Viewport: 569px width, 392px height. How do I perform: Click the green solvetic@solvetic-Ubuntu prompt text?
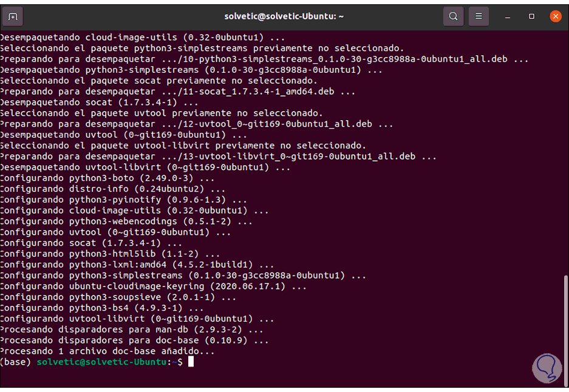click(x=101, y=362)
